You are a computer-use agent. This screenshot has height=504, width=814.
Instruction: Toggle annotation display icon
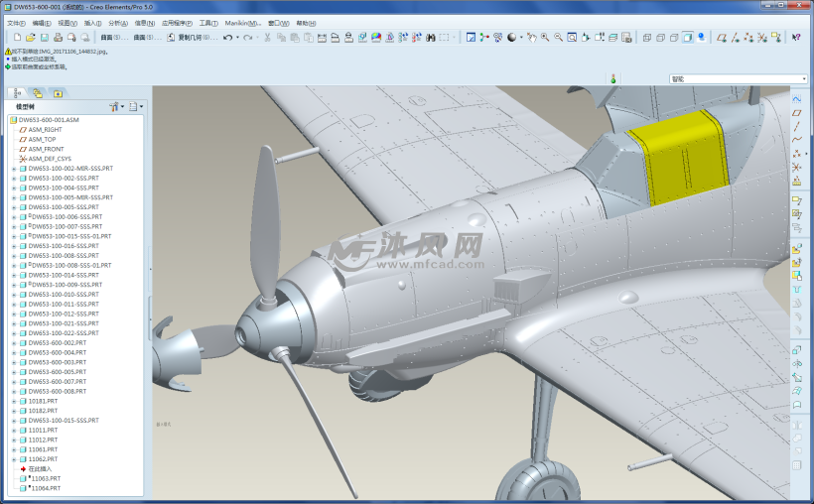[x=776, y=38]
